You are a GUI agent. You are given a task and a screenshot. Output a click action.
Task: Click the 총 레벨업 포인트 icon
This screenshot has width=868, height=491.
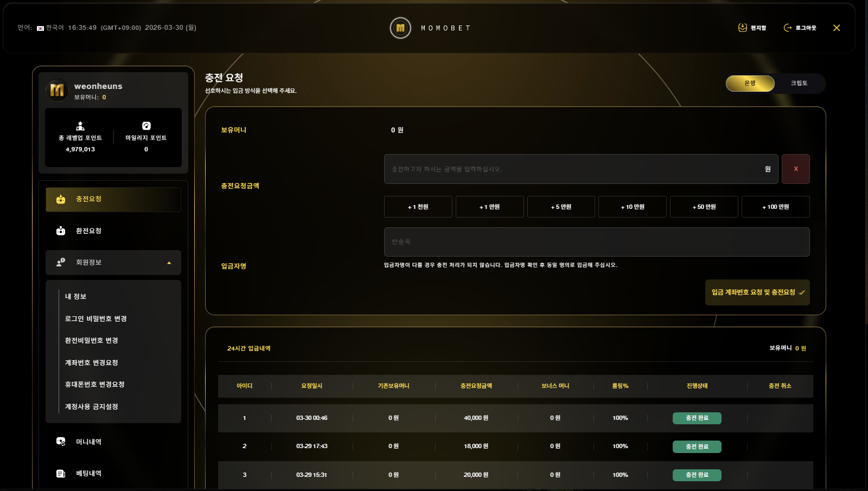80,126
